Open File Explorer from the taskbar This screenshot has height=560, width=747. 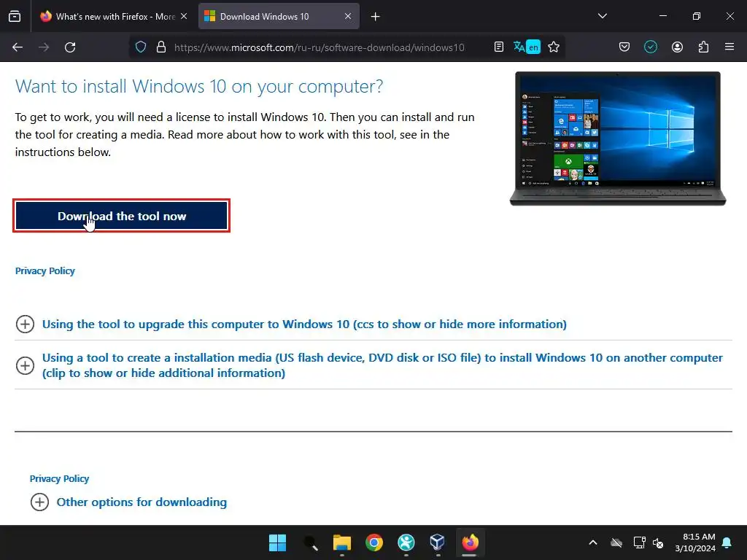pyautogui.click(x=342, y=542)
